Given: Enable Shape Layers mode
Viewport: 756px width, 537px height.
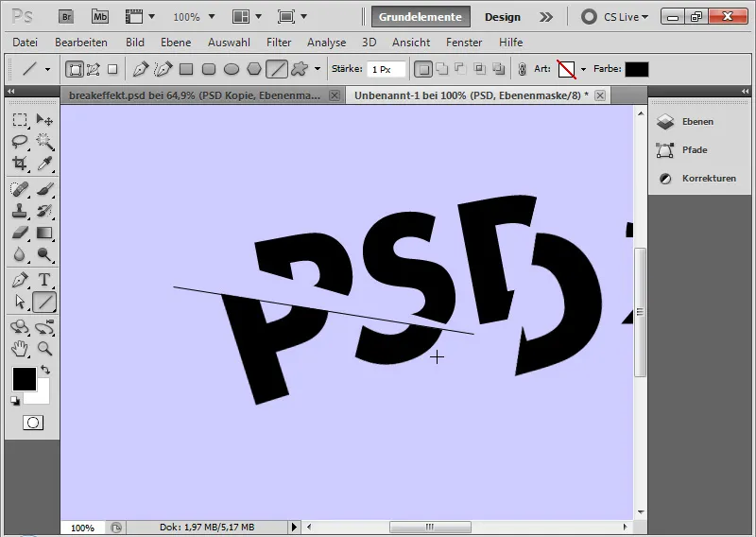Looking at the screenshot, I should [x=75, y=69].
